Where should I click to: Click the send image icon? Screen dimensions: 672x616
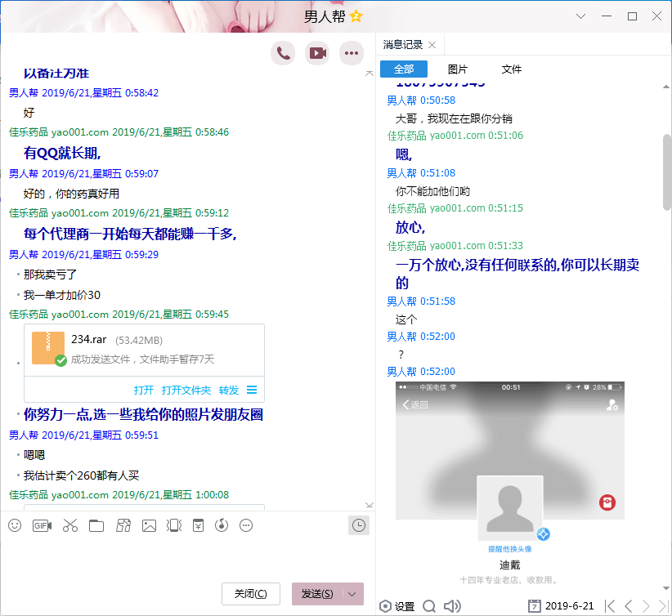pos(149,525)
